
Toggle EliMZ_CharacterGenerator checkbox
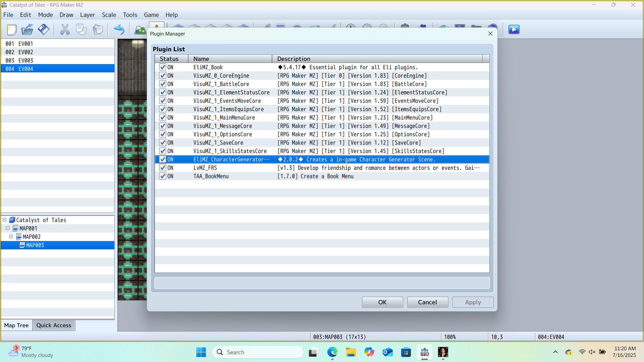tap(163, 160)
